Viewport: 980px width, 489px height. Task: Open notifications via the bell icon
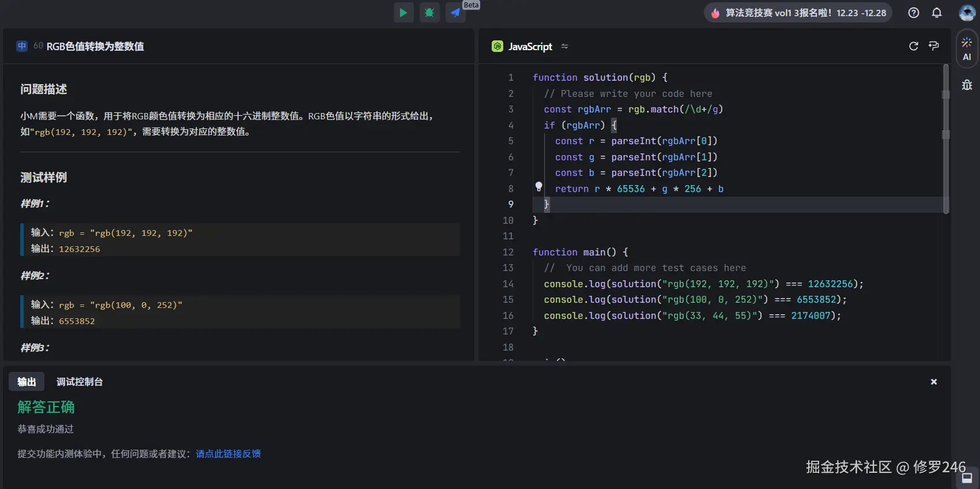(x=937, y=13)
